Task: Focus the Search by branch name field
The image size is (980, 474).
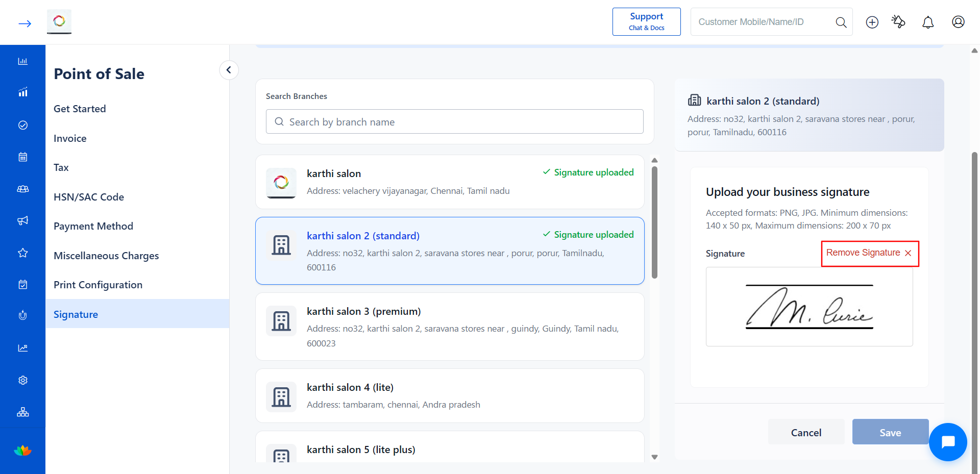Action: pyautogui.click(x=454, y=121)
